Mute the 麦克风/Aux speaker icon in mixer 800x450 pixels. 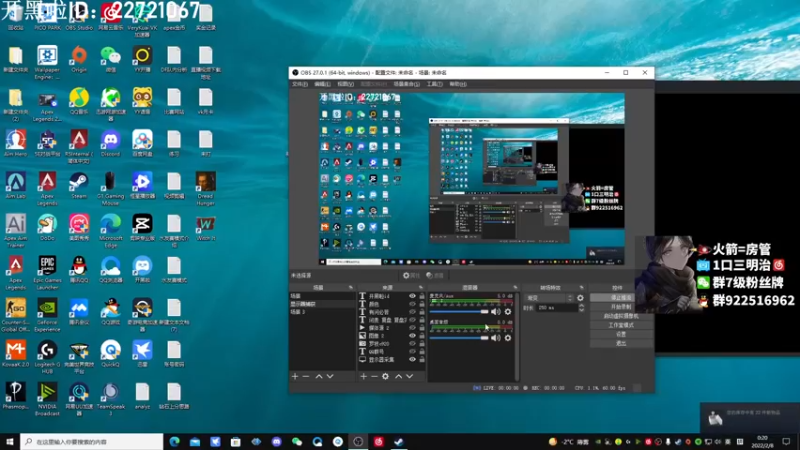495,312
